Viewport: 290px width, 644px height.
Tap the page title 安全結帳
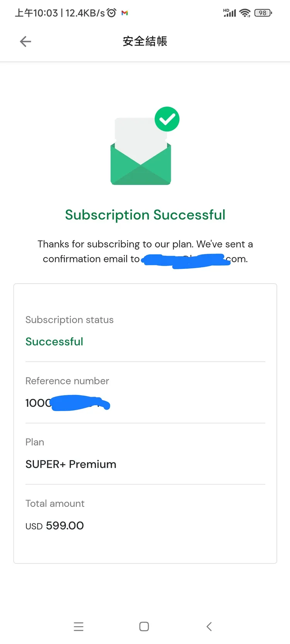click(x=145, y=41)
